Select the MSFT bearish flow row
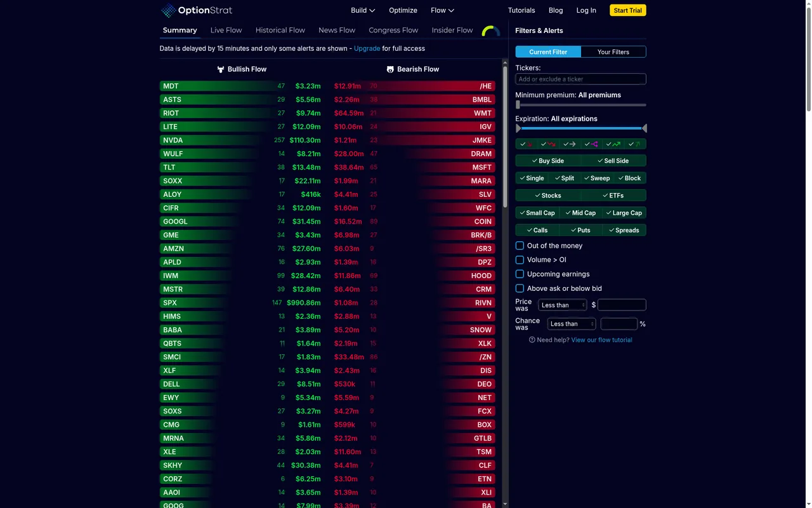Screen dimensions: 812x508 coord(414,167)
